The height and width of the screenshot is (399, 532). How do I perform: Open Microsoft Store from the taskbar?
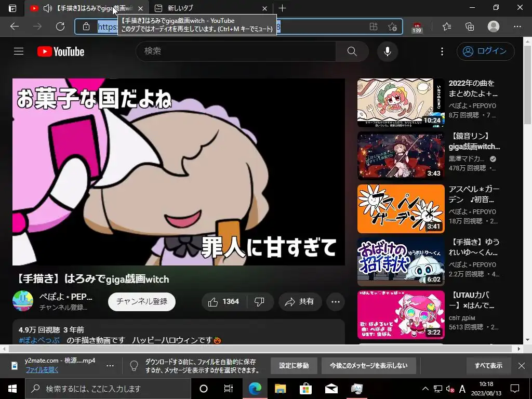pos(305,389)
